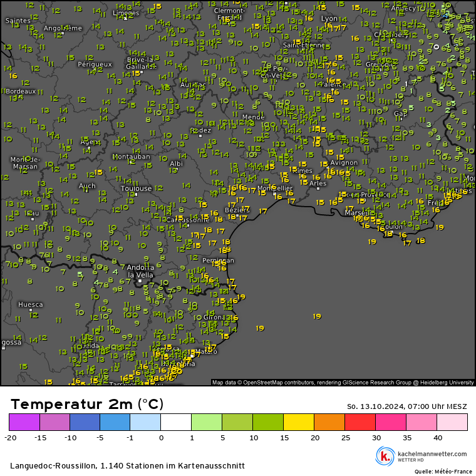
Task: Click the Quelle: Météo-France source text
Action: point(443,472)
